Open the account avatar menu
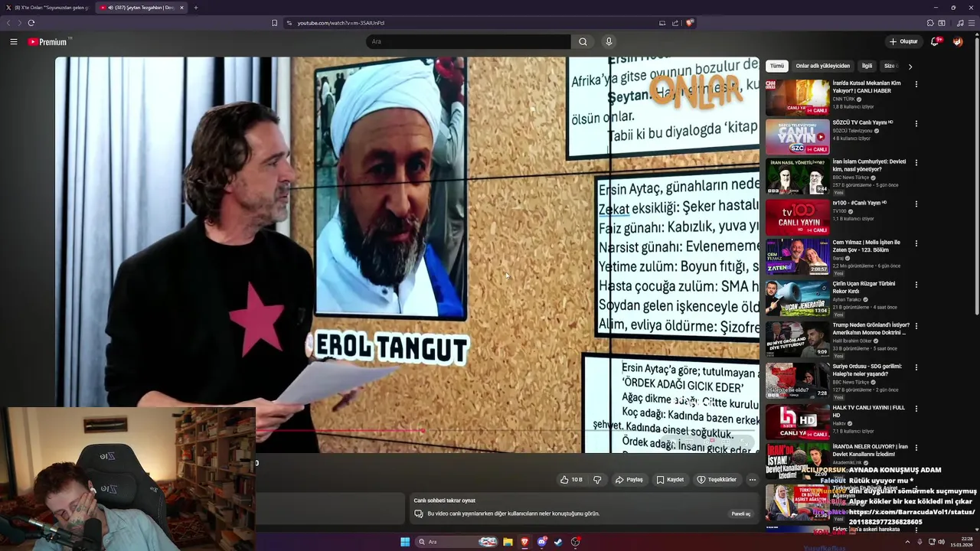Screen dimensions: 980x551 [x=958, y=41]
